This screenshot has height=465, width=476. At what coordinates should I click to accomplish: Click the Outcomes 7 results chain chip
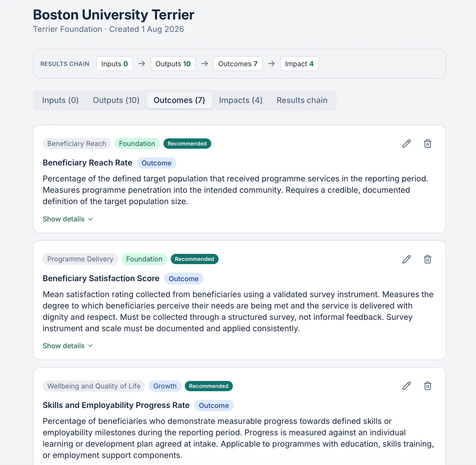(238, 64)
